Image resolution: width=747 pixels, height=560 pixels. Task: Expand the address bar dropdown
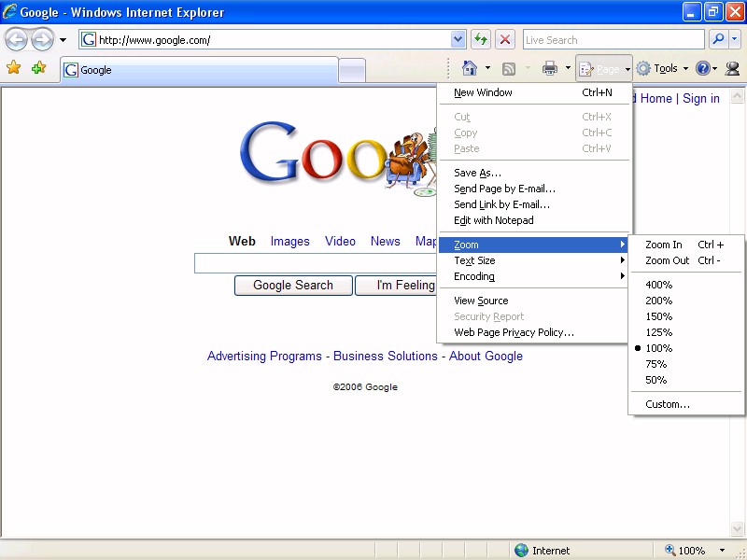(x=458, y=39)
